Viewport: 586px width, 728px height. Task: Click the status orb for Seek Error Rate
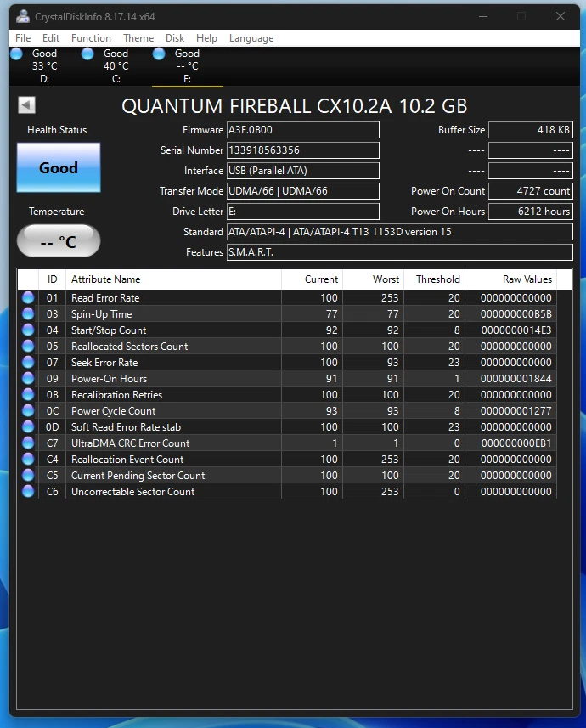tap(28, 362)
